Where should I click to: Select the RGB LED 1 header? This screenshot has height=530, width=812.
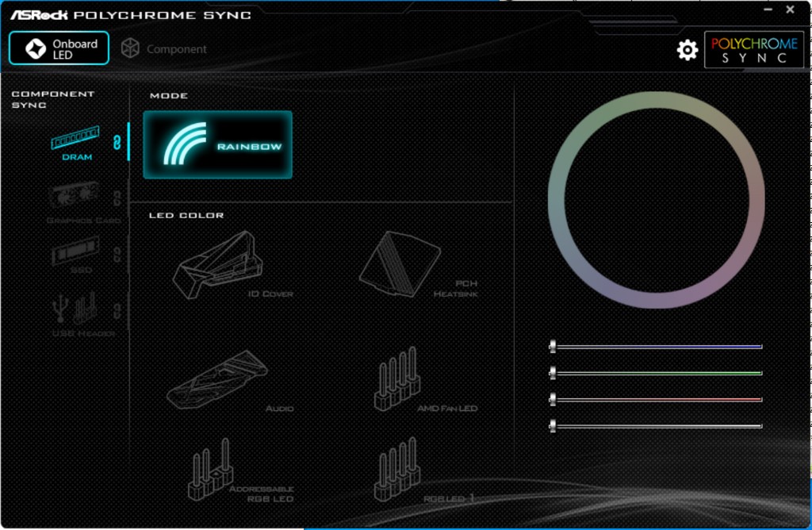tap(423, 470)
